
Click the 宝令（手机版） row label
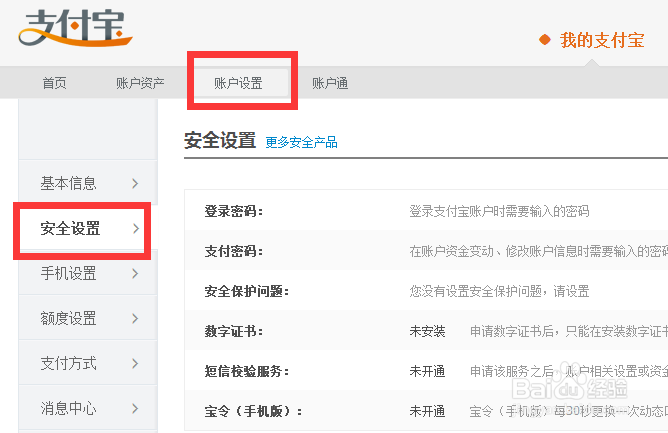(x=253, y=411)
